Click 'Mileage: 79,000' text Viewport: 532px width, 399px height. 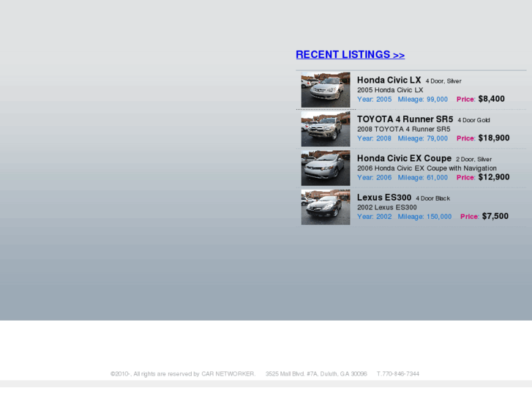(x=423, y=138)
